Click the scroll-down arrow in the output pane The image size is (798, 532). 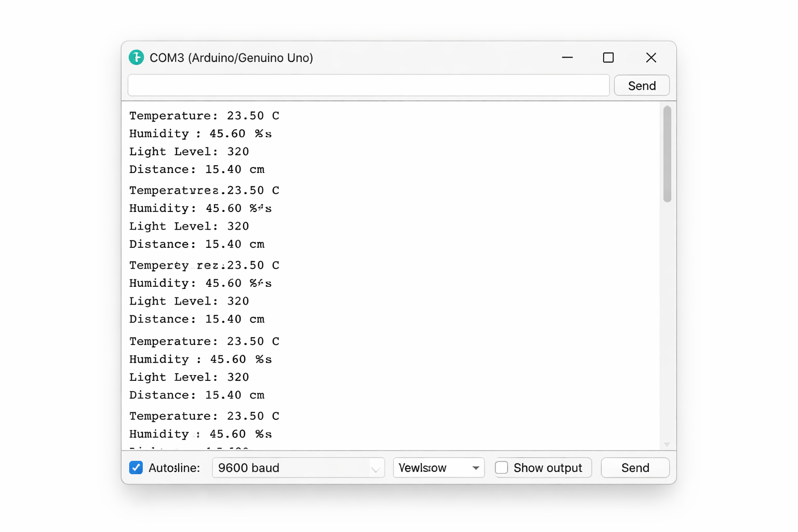(667, 444)
